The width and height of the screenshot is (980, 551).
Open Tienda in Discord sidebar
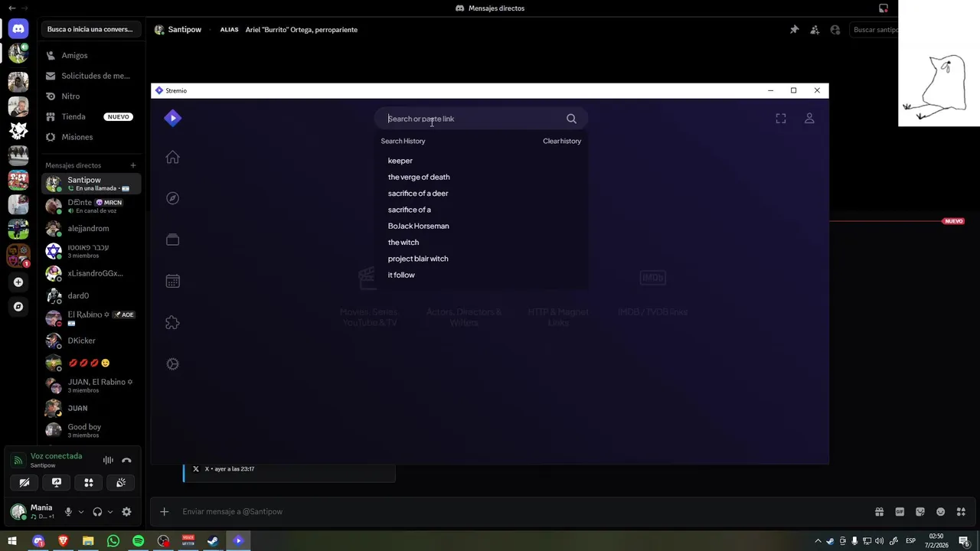(91, 116)
